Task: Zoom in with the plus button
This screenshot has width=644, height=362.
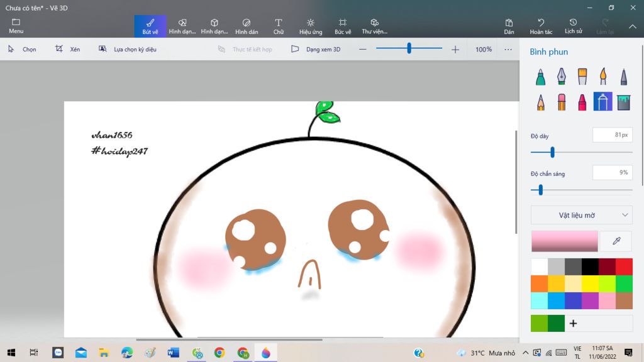Action: point(455,49)
